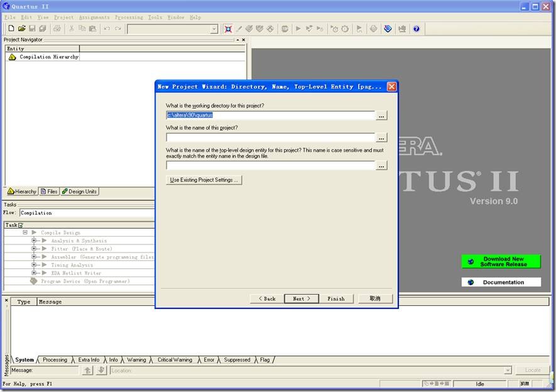Click the Start Compilation play icon in toolbar
Image resolution: width=556 pixels, height=392 pixels.
point(298,29)
